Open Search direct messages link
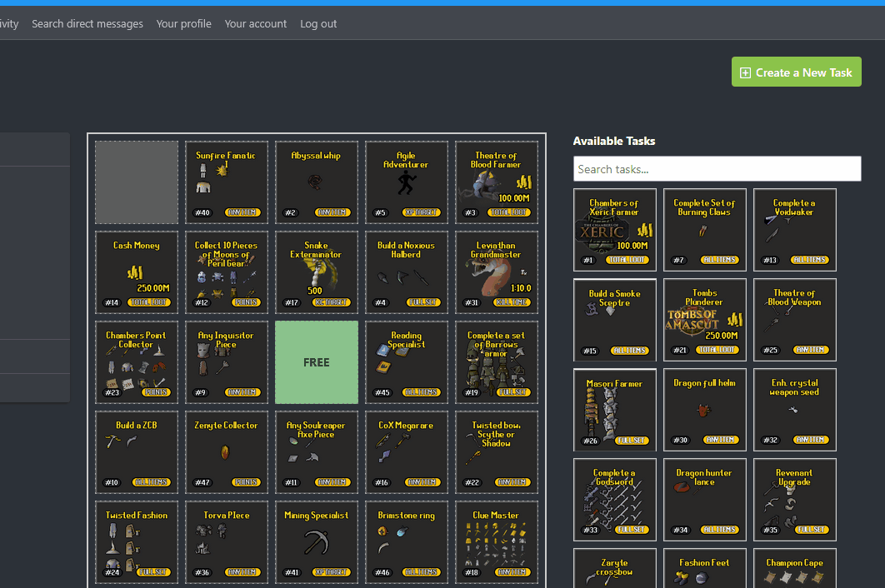Image resolution: width=885 pixels, height=588 pixels. (87, 23)
